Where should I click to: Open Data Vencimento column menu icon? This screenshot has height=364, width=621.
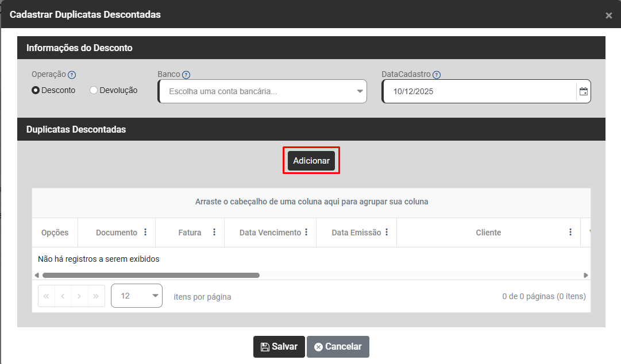point(306,233)
